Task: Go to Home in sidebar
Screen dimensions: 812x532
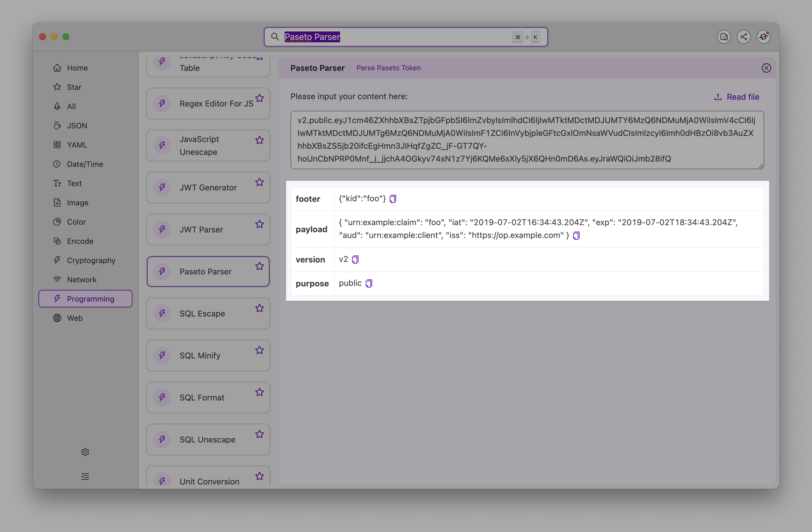Action: [85, 68]
